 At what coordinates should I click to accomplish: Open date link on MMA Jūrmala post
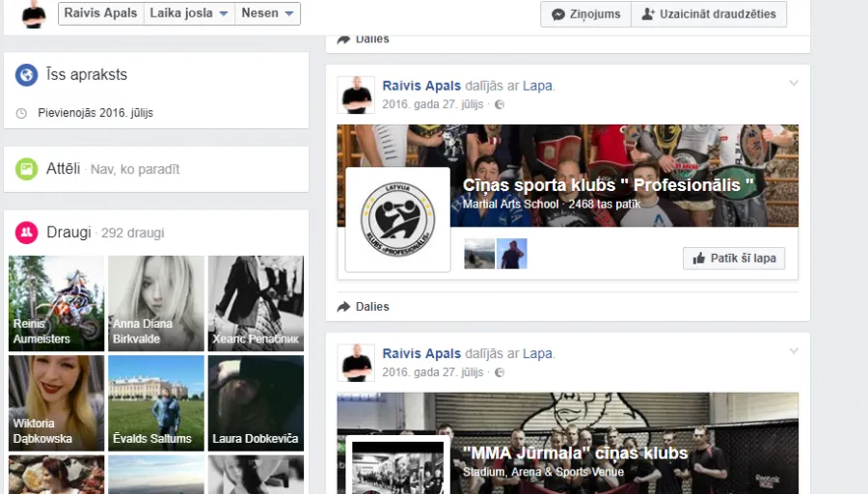coord(433,372)
